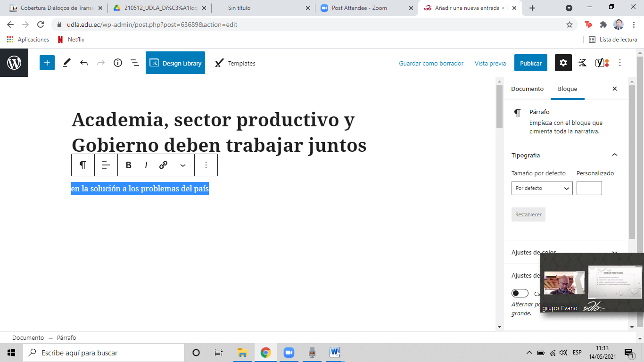
Task: Open content structure info icon
Action: 118,63
